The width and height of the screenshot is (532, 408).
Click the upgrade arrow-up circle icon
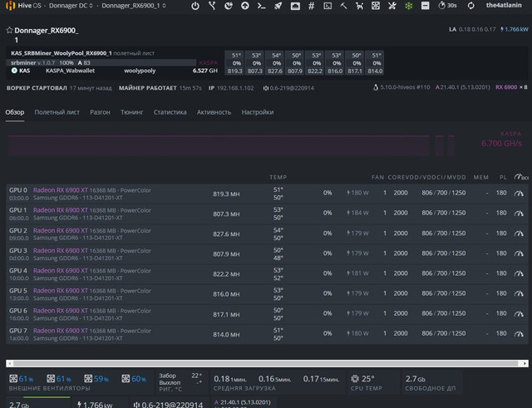coord(245,6)
